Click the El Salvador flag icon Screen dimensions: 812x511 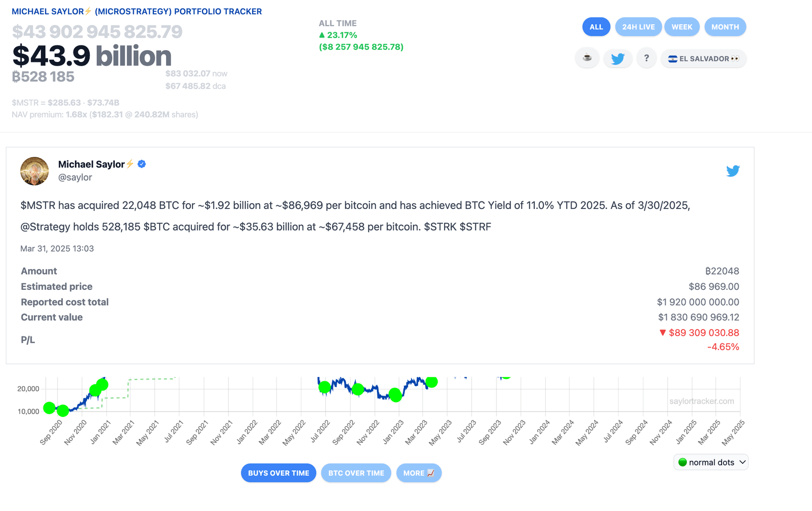pos(673,58)
